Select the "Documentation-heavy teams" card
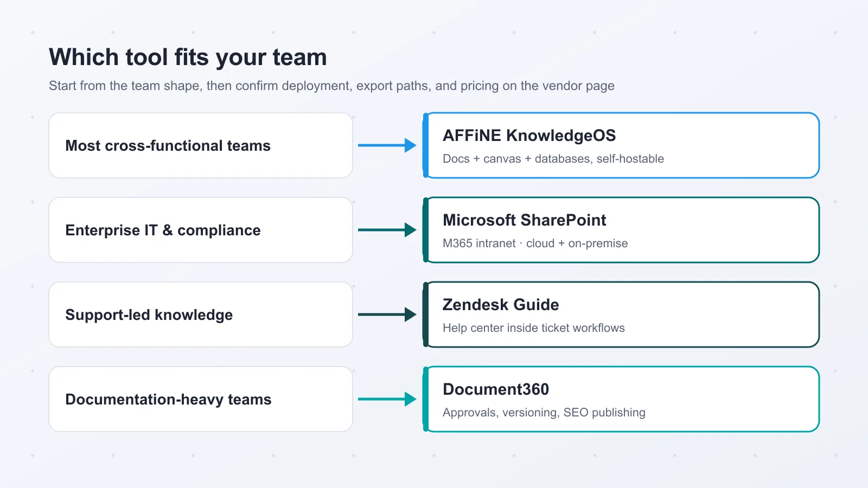This screenshot has height=488, width=868. [x=201, y=399]
